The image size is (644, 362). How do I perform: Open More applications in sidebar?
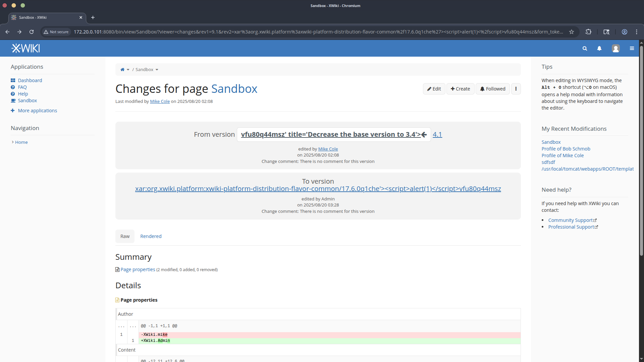[37, 111]
